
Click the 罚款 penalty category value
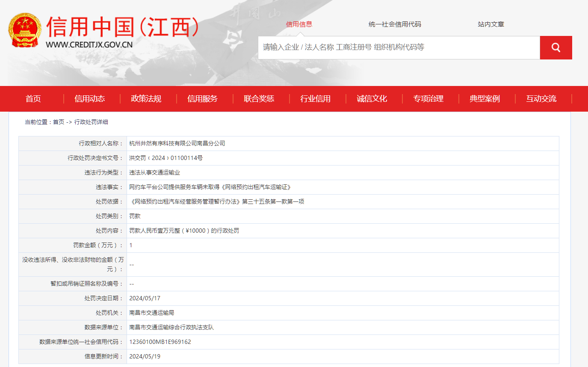[135, 216]
